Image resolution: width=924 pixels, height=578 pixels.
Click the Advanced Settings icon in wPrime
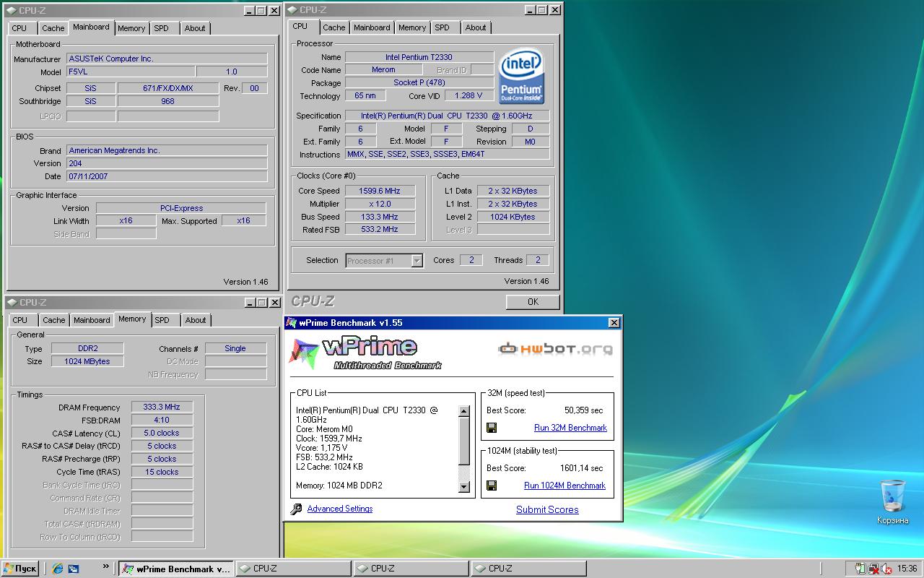click(x=296, y=509)
